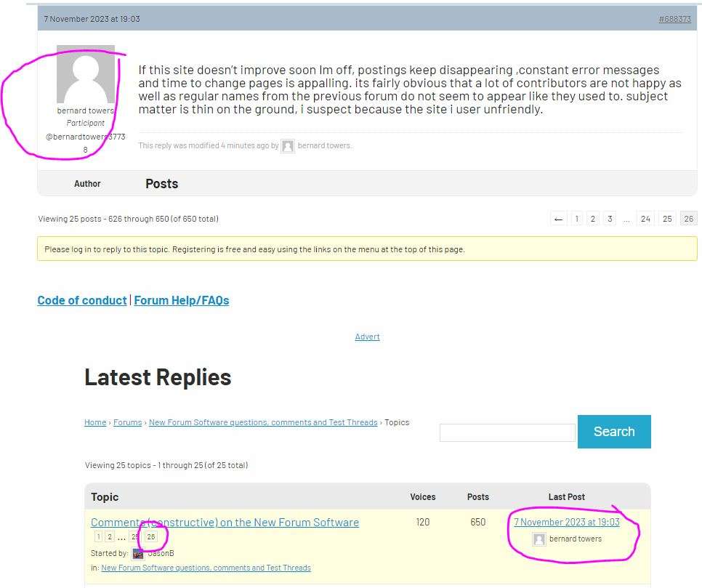This screenshot has height=588, width=702.
Task: Open bernard towers link in modification note
Action: [x=324, y=145]
